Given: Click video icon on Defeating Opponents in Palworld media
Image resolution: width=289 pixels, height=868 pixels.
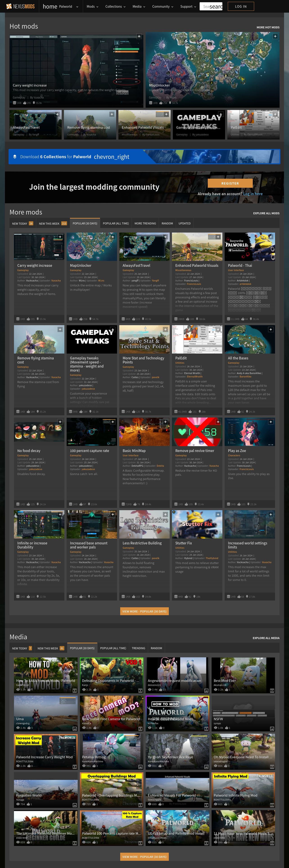Looking at the screenshot, I should [140, 691].
